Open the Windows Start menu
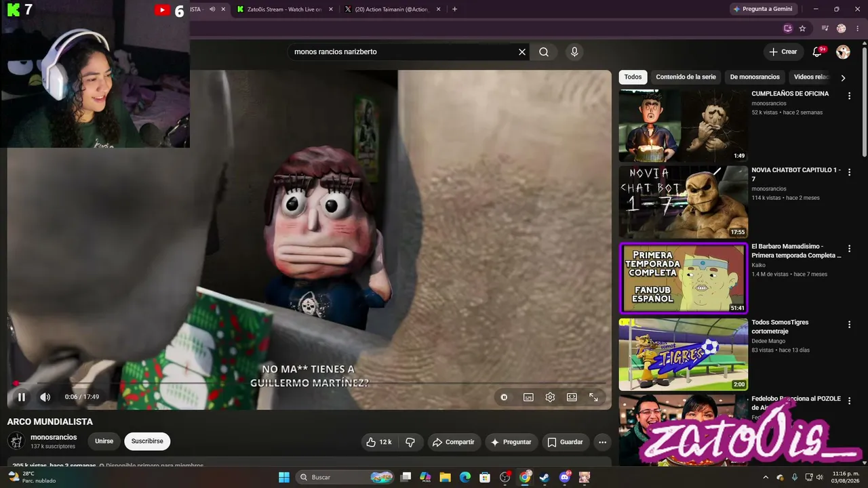Viewport: 868px width, 488px height. click(284, 477)
